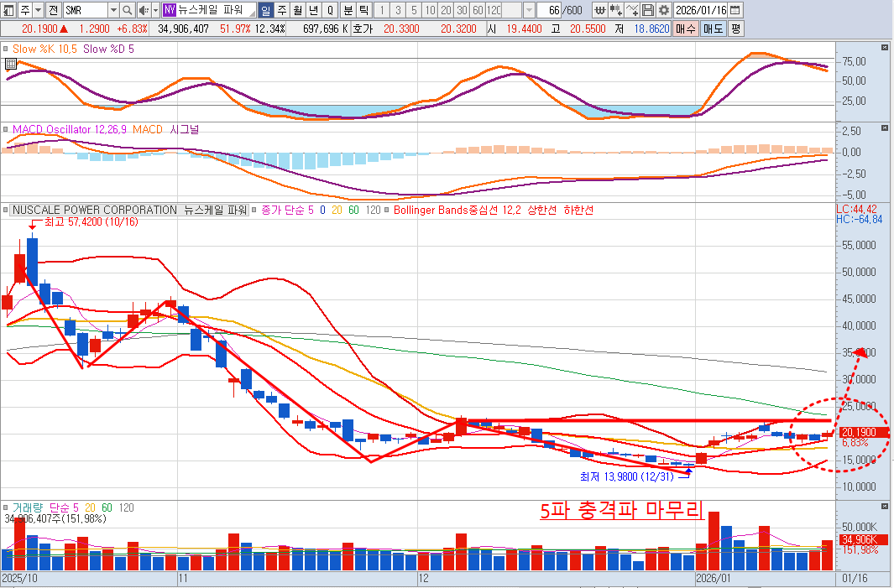Viewport: 894px width, 588px height.
Task: Open the calendar date picker icon
Action: (735, 10)
